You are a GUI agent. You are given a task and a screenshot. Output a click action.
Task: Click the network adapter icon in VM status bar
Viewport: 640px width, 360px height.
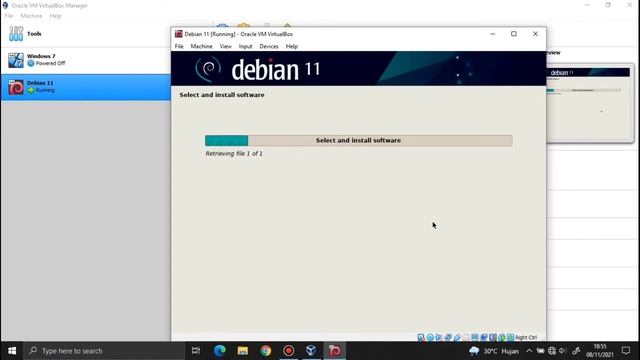pyautogui.click(x=448, y=338)
